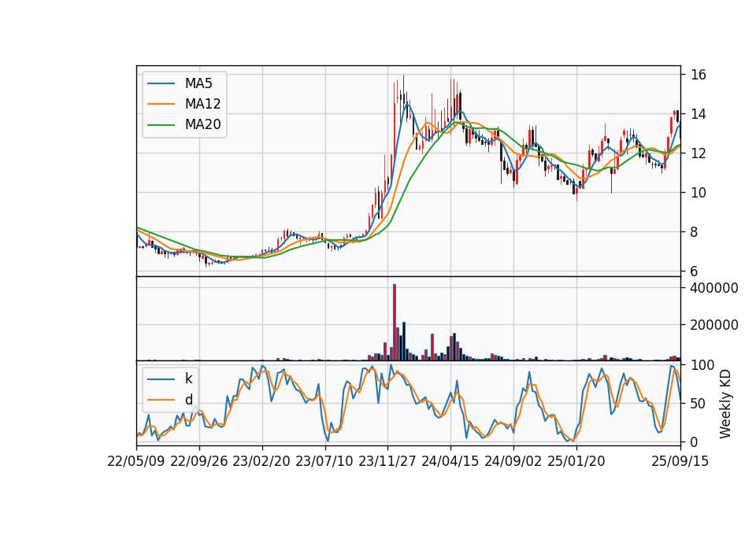Click the blue MA5 legend line sample
756x543 pixels.
point(161,83)
